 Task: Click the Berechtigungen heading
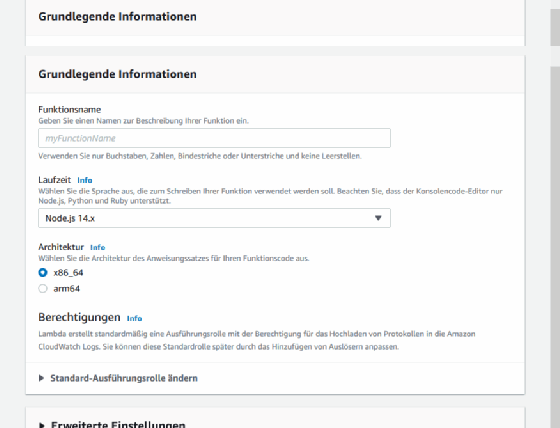79,317
